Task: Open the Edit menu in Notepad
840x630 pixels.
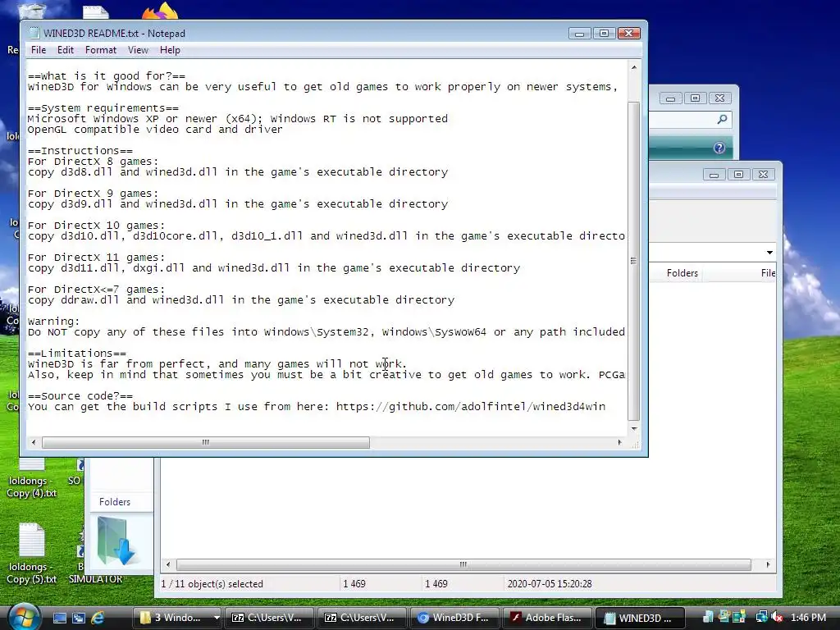Action: pyautogui.click(x=66, y=50)
